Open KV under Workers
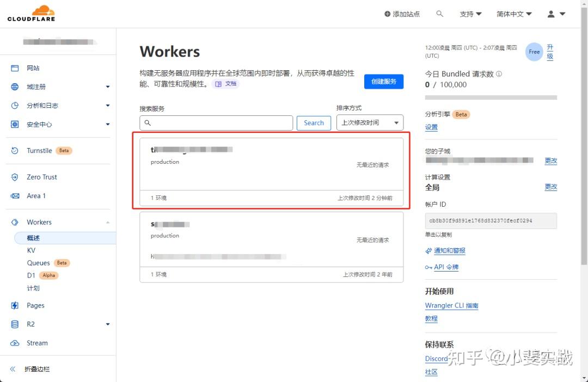The width and height of the screenshot is (588, 382). [x=31, y=250]
